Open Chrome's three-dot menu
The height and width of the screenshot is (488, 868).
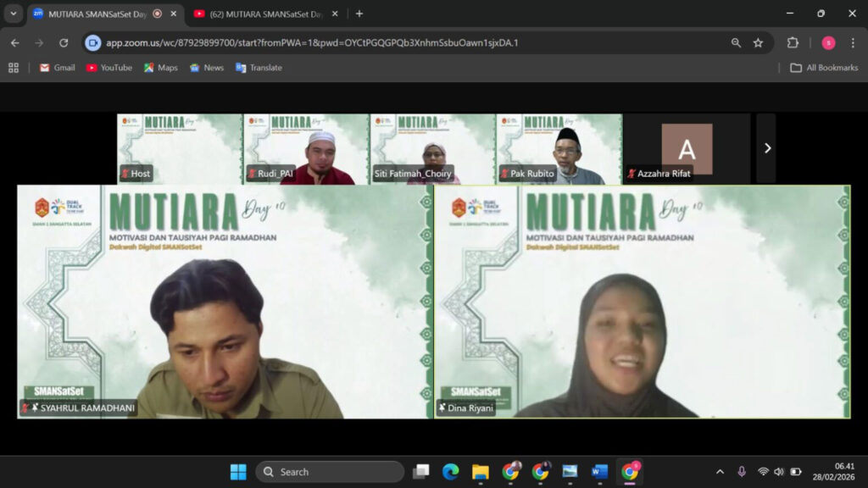click(x=852, y=42)
